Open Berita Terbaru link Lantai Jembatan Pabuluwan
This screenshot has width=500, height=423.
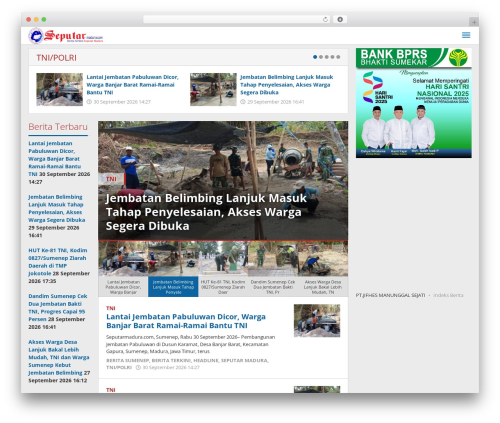click(x=55, y=159)
